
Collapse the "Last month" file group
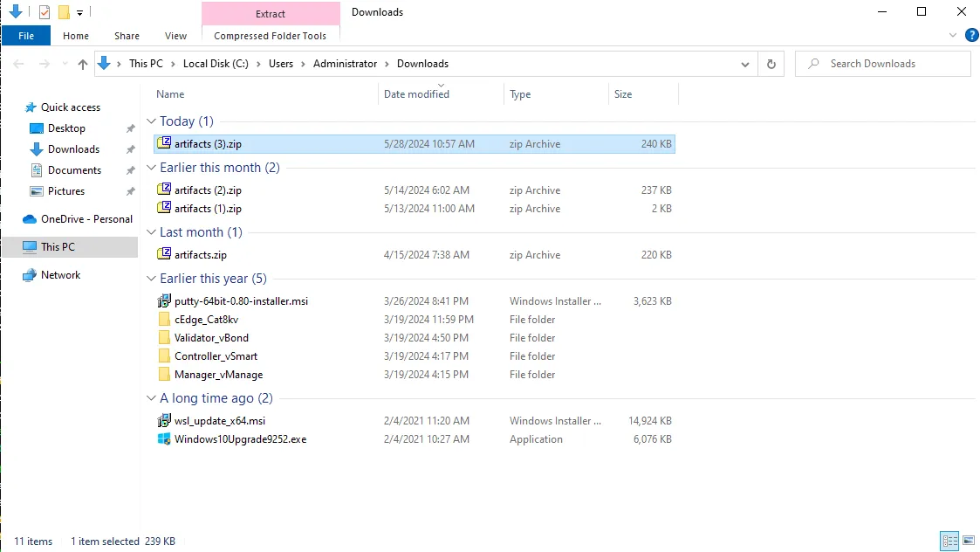point(150,231)
